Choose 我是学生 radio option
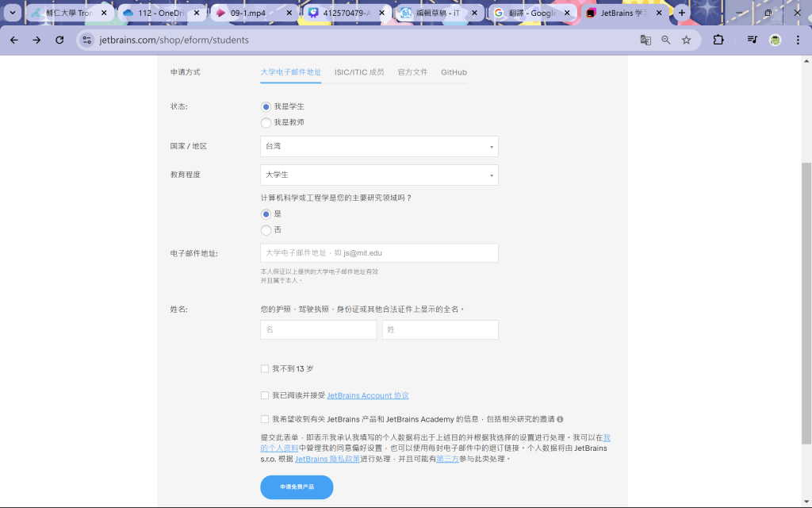 266,107
